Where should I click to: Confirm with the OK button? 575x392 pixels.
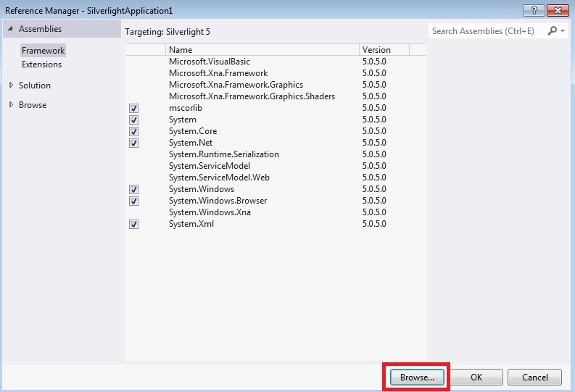(x=476, y=378)
